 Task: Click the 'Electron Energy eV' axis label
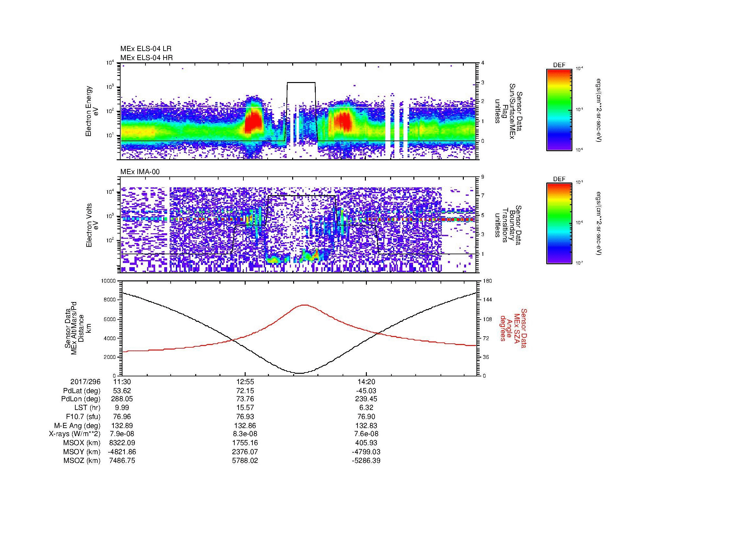coord(92,111)
